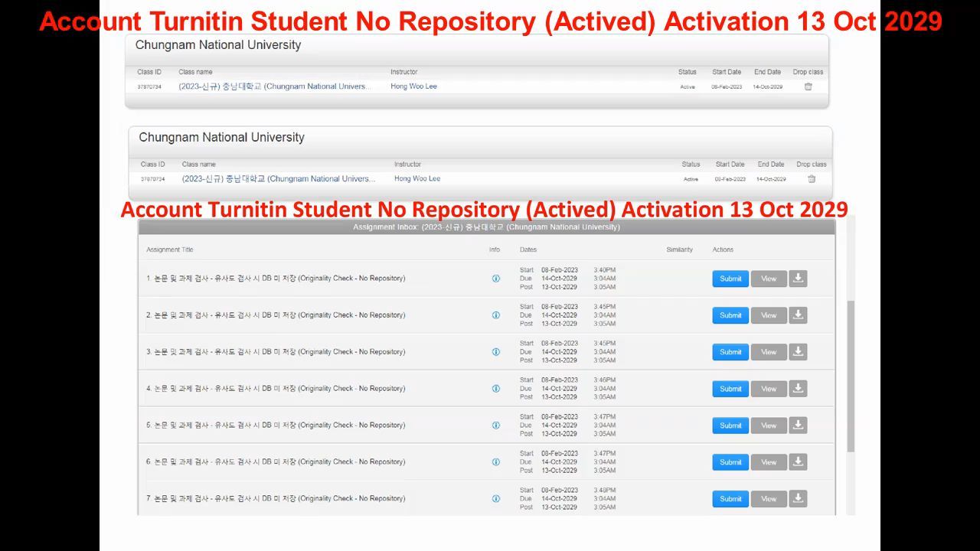Open info icon for assignment 7
The height and width of the screenshot is (551, 980).
pyautogui.click(x=496, y=499)
